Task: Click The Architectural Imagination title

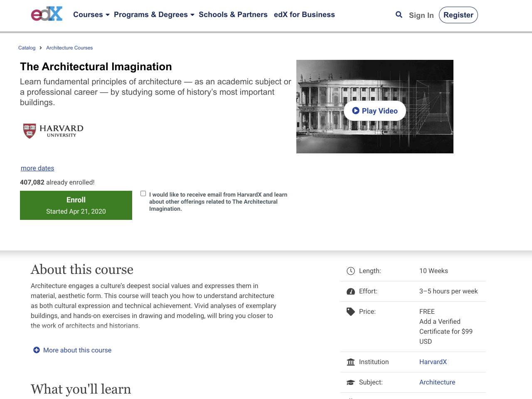Action: point(96,66)
